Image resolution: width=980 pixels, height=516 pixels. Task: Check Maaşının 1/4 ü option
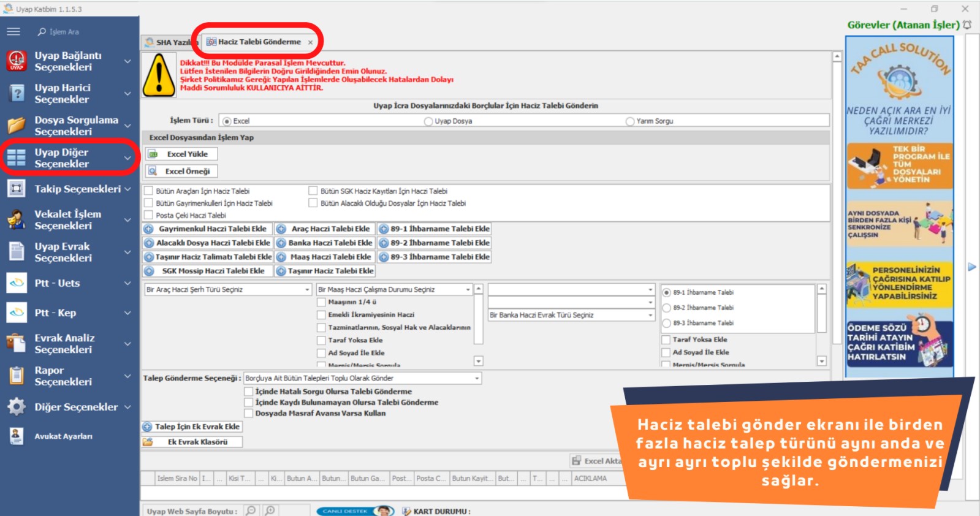pyautogui.click(x=321, y=302)
